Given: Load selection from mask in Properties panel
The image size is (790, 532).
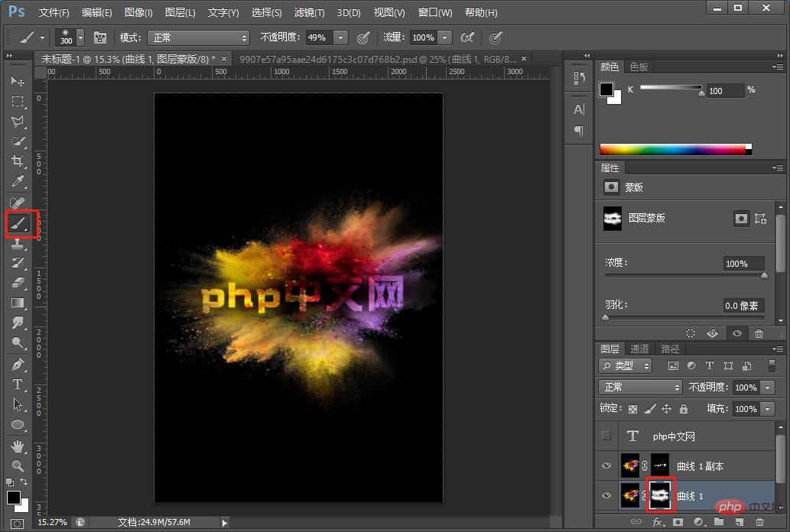Looking at the screenshot, I should pyautogui.click(x=691, y=333).
